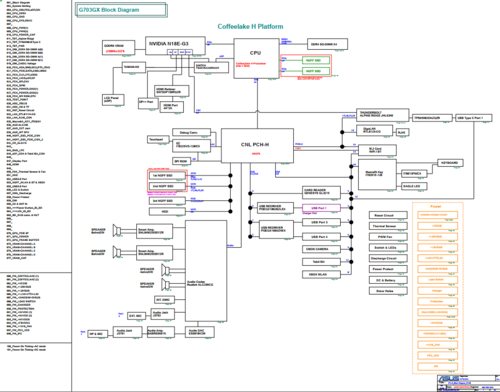Select the CMOS CAMERA block
Viewport: 500px width, 392px height.
321,249
